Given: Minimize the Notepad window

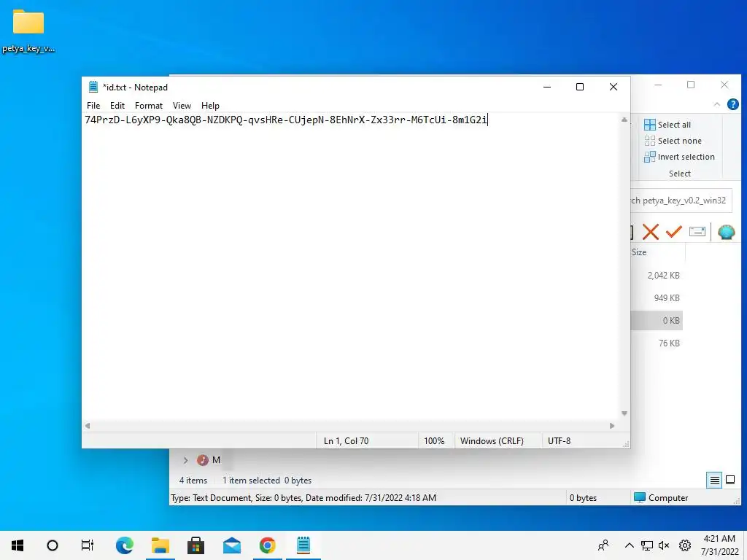Looking at the screenshot, I should point(547,87).
